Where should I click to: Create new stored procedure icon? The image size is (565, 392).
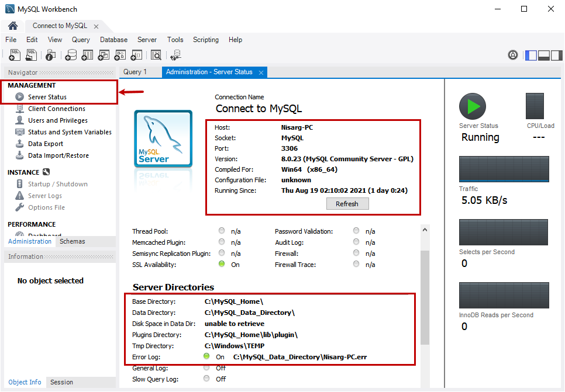tap(120, 55)
